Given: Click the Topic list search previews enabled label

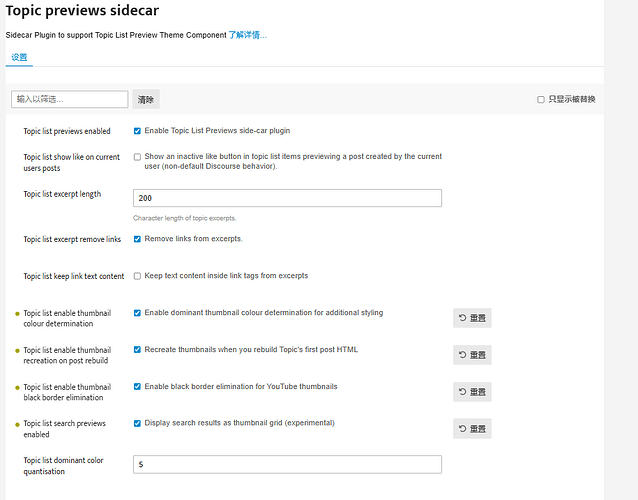Looking at the screenshot, I should coord(64,429).
